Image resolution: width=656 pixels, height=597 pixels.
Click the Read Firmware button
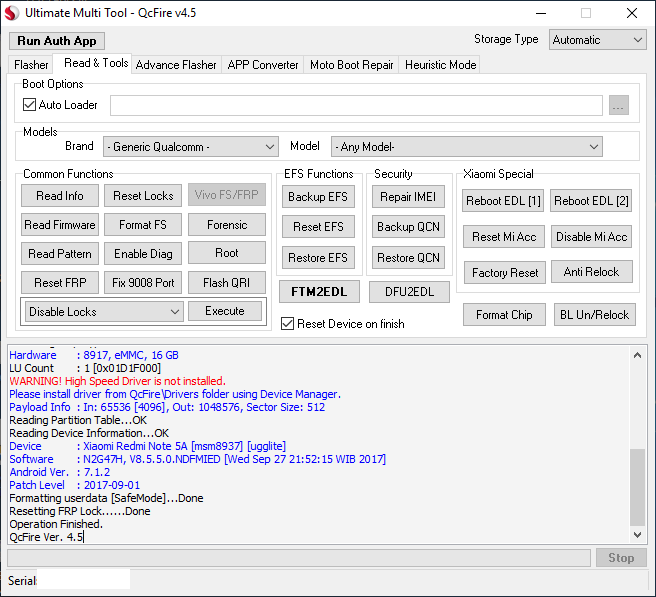60,225
